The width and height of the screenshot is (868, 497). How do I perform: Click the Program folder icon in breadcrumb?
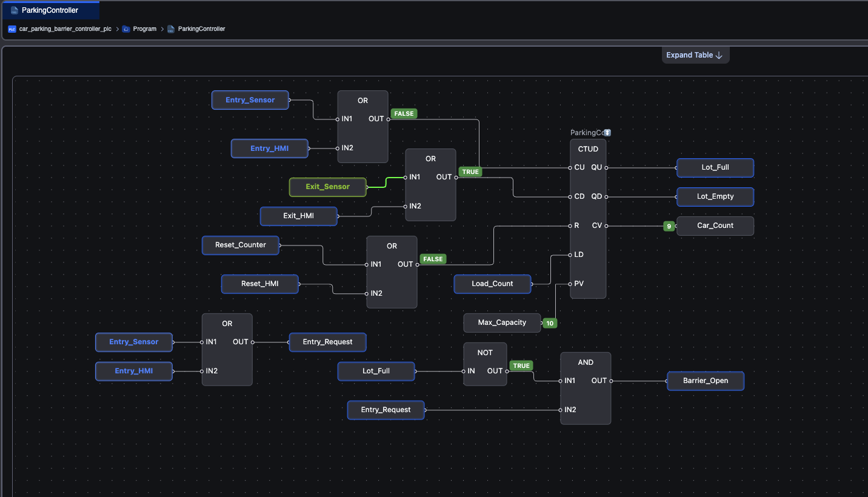tap(126, 28)
